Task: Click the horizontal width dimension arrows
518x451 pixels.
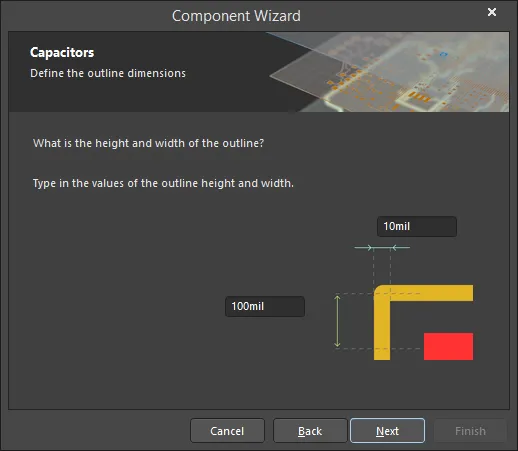Action: click(382, 247)
